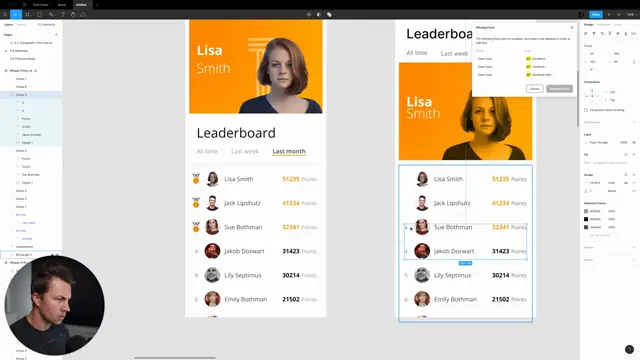Screen dimensions: 640x360
Task: Select the Rectangle shape tool
Action: click(40, 14)
